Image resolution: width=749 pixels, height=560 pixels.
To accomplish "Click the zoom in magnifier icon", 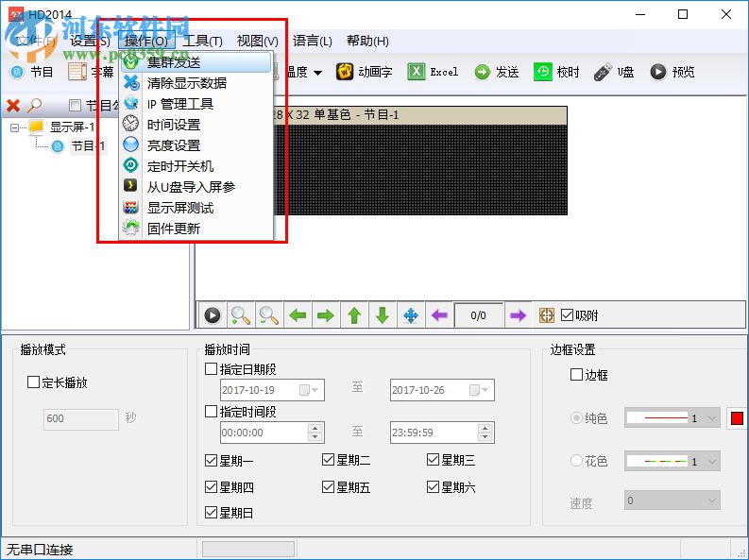I will click(x=240, y=315).
